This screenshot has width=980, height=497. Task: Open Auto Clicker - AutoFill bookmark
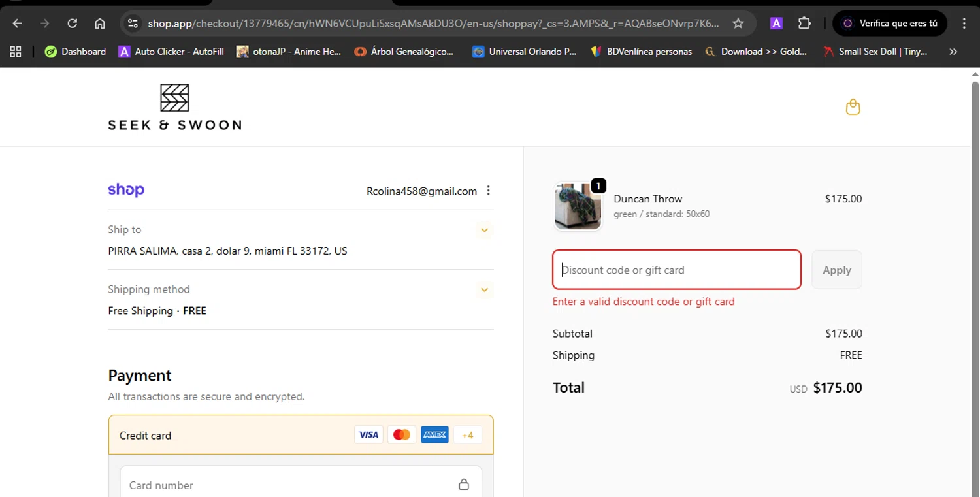pos(171,52)
